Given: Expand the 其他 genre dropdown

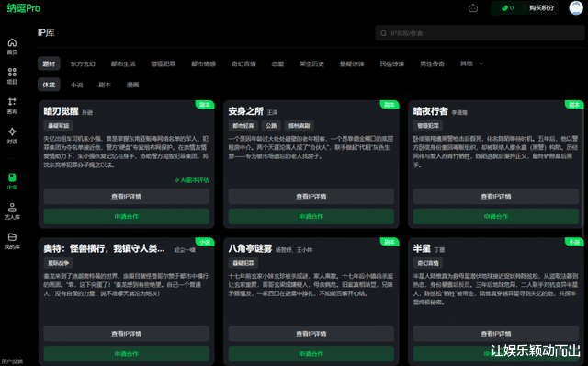Looking at the screenshot, I should point(471,63).
